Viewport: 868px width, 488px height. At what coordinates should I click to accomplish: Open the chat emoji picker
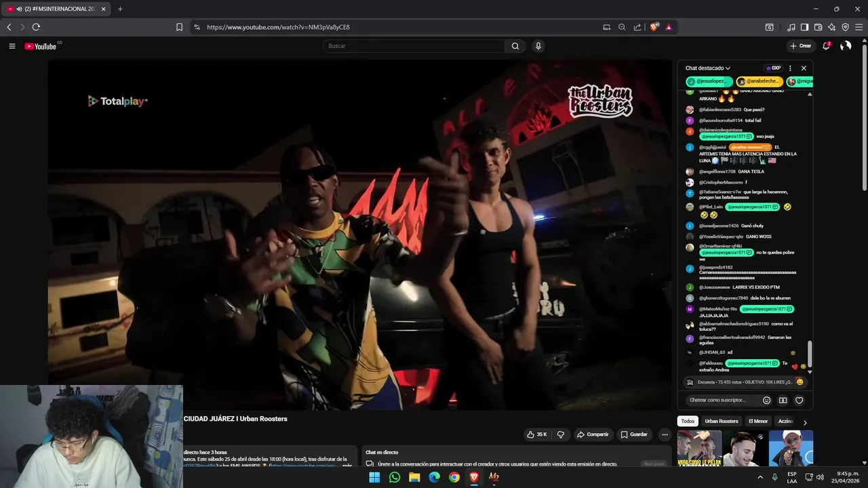pos(767,400)
